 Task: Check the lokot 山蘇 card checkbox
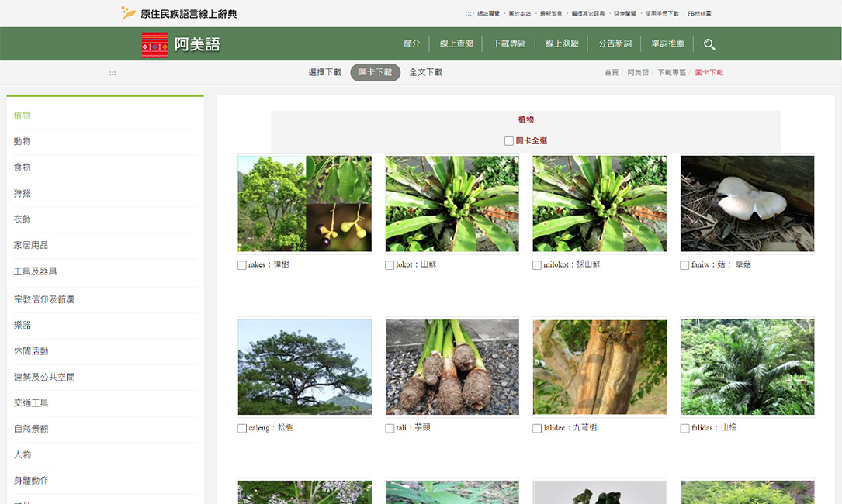390,265
